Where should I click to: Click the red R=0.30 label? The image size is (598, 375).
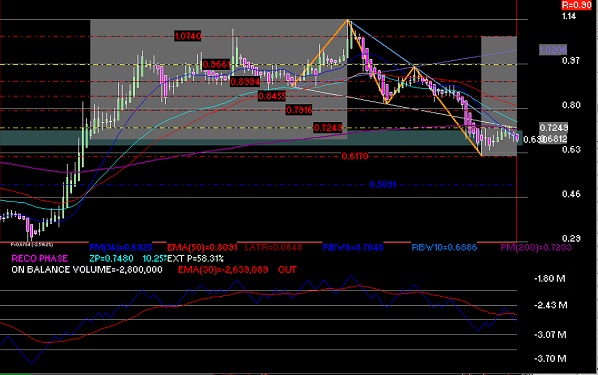click(576, 5)
